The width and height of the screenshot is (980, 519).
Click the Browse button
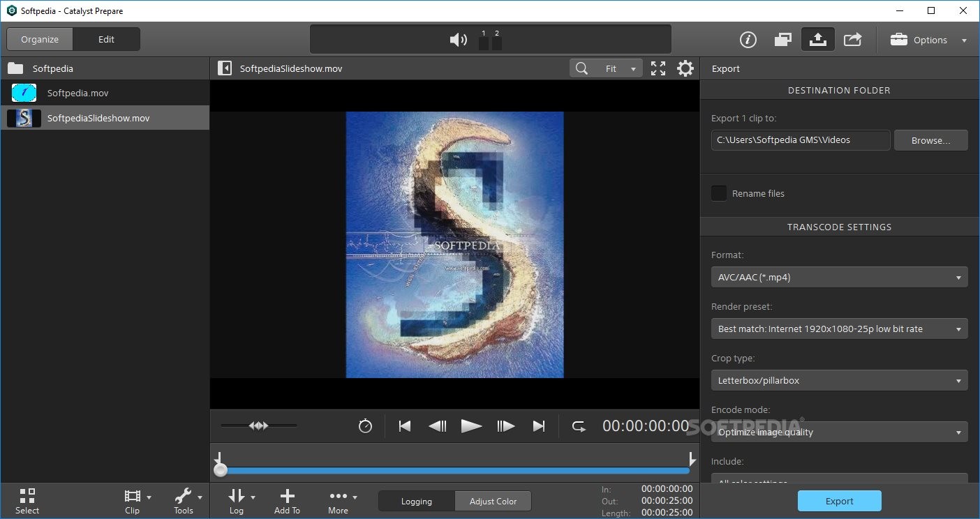[931, 140]
